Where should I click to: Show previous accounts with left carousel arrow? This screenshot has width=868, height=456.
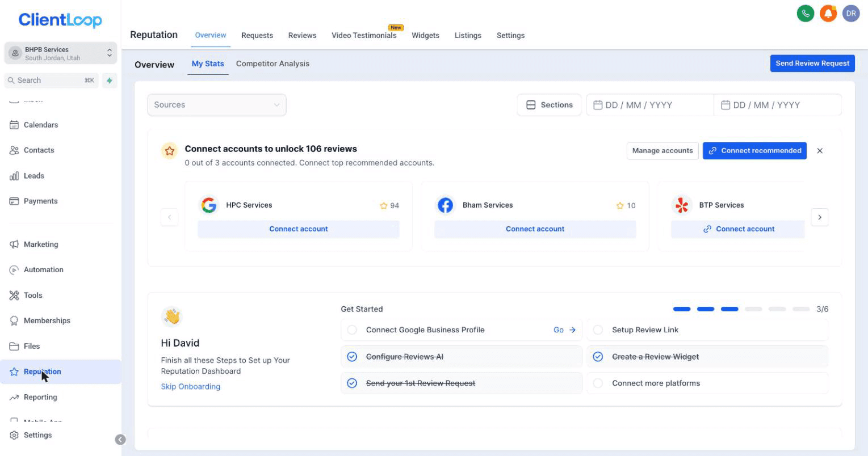[x=169, y=217]
